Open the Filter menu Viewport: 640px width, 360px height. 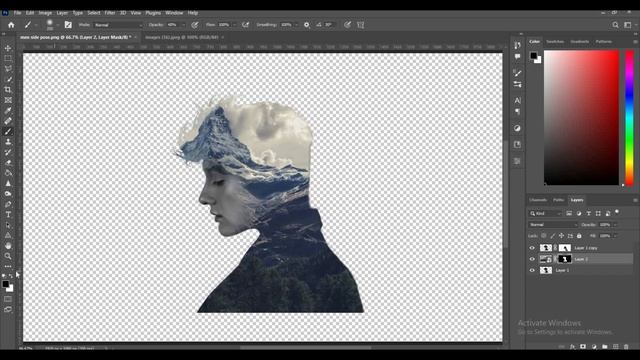coord(109,13)
